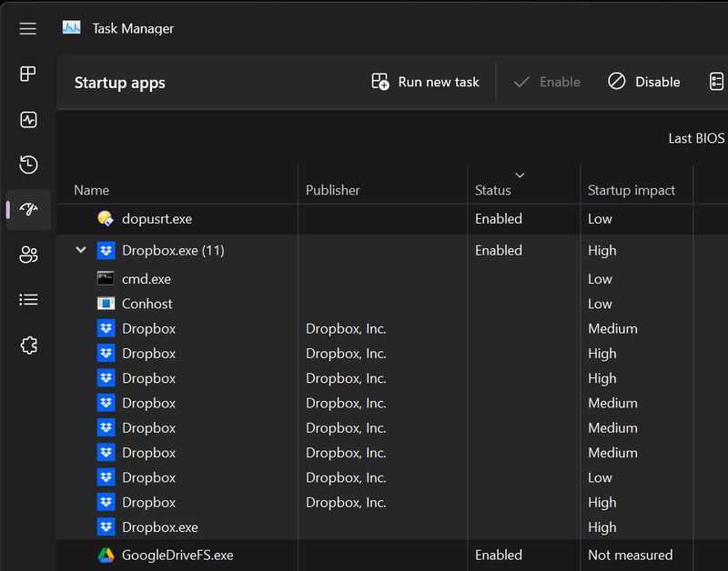
Task: Sort list by Startup impact column
Action: (632, 190)
